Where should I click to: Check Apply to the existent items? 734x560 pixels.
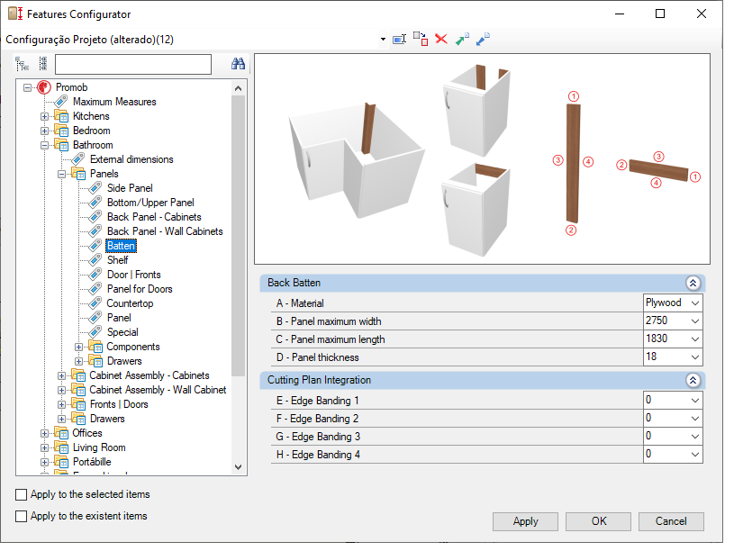[x=21, y=517]
